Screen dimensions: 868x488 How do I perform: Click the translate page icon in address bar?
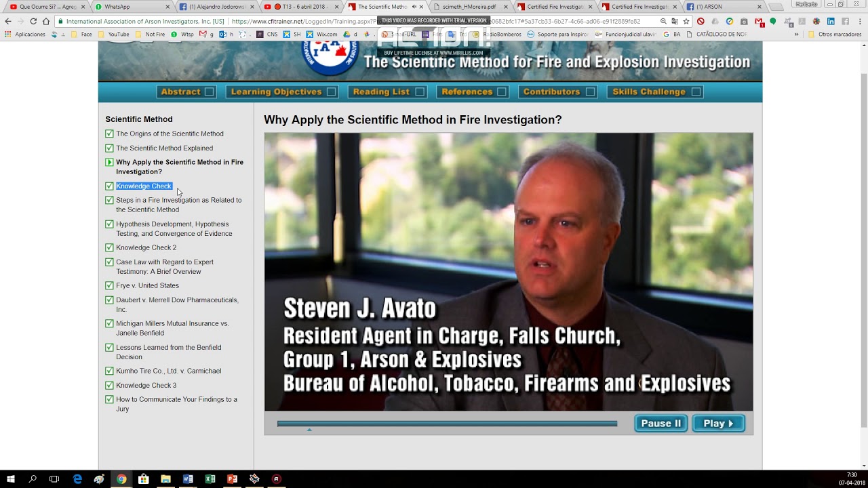click(675, 21)
